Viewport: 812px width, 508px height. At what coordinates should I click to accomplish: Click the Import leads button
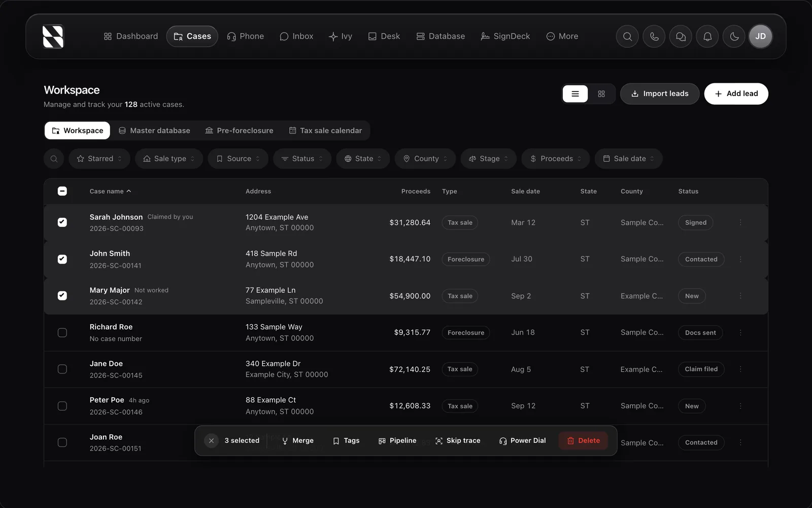[660, 94]
